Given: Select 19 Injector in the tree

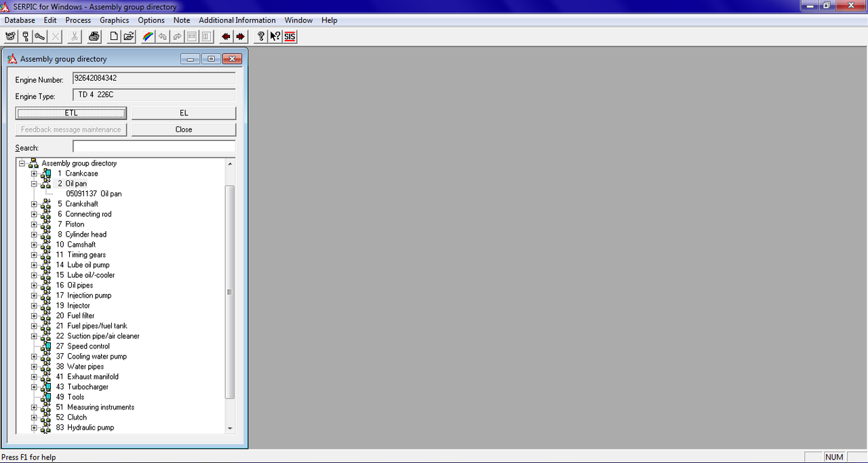Looking at the screenshot, I should click(x=73, y=306).
